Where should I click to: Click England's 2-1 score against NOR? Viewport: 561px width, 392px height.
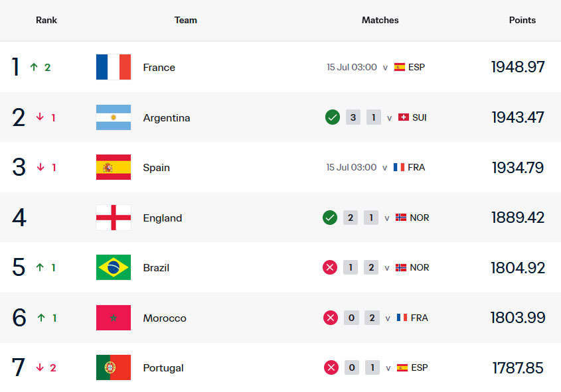(x=361, y=218)
